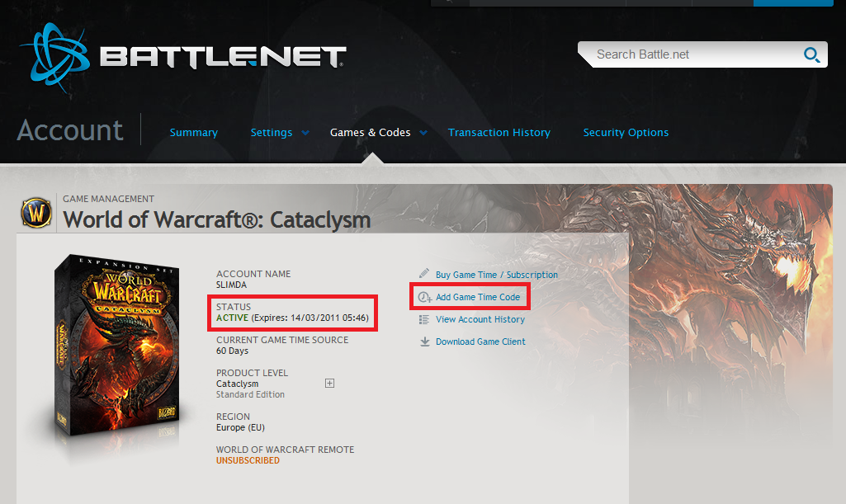846x504 pixels.
Task: Click the 60 Days game time value
Action: pos(233,351)
